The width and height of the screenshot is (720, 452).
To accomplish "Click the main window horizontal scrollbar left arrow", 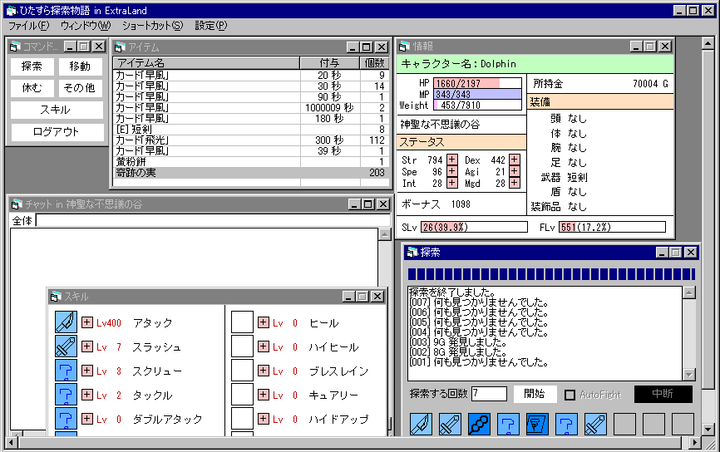I will coord(12,443).
